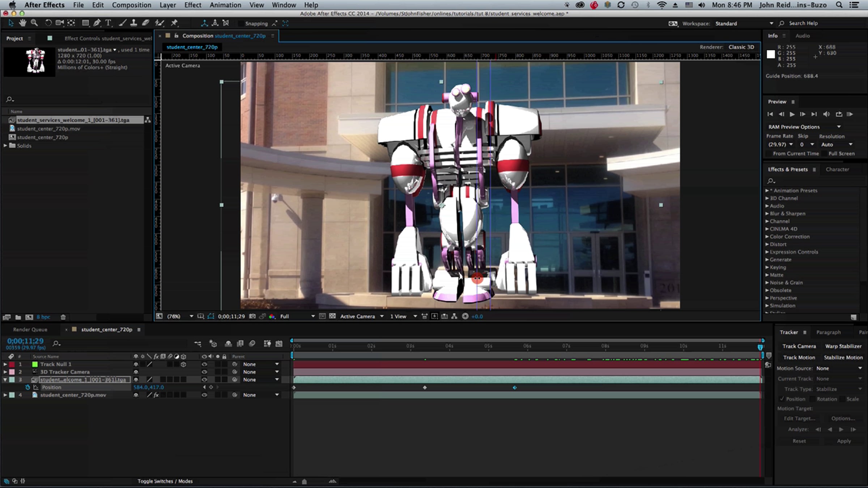Screen dimensions: 868x488
Task: Click the trash icon in Project panel
Action: [x=63, y=317]
